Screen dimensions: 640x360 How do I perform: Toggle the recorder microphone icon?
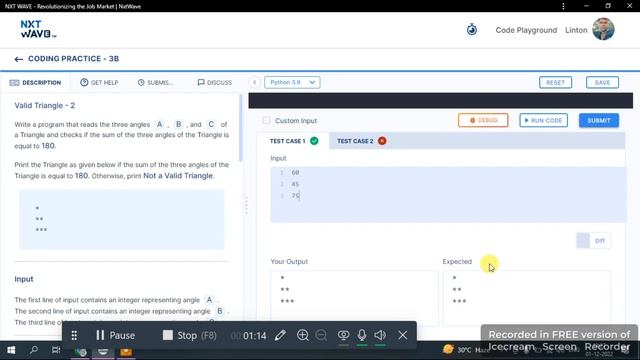tap(362, 335)
